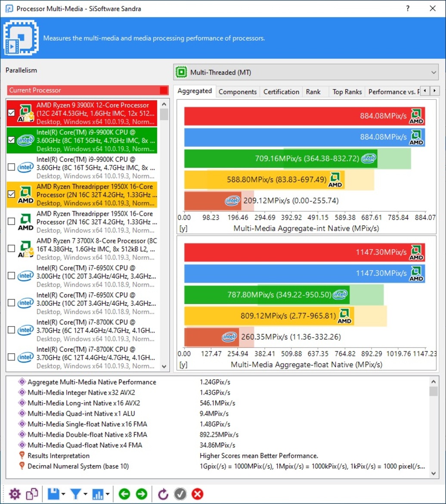Click Intel logo on green 709.16MPix/s bar
446x504 pixels.
369,158
